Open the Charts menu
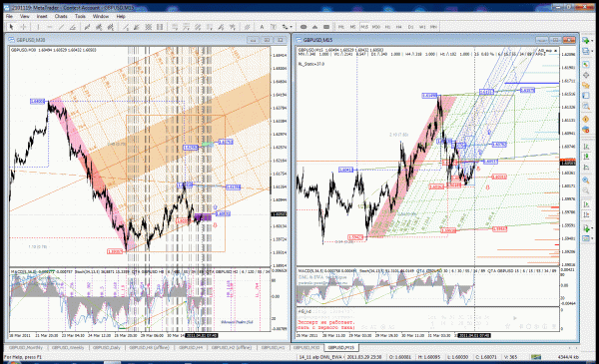Screen dimensions: 599x364 tap(61, 16)
